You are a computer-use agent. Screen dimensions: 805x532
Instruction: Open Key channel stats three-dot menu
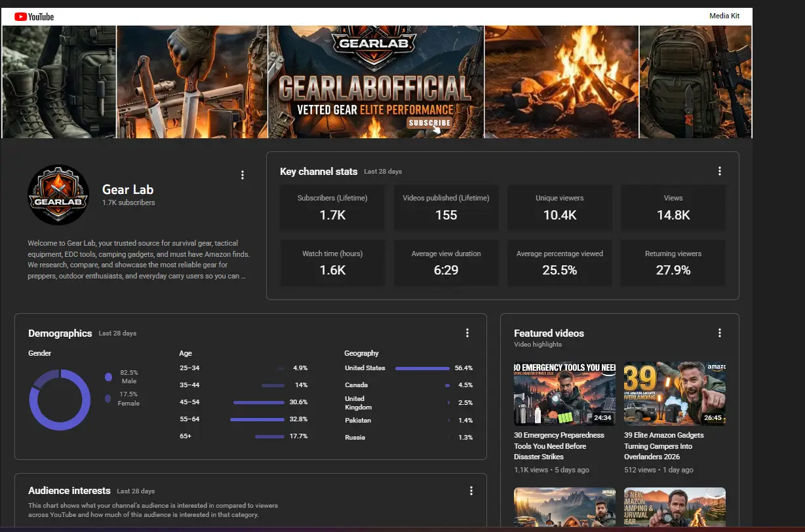(x=720, y=171)
